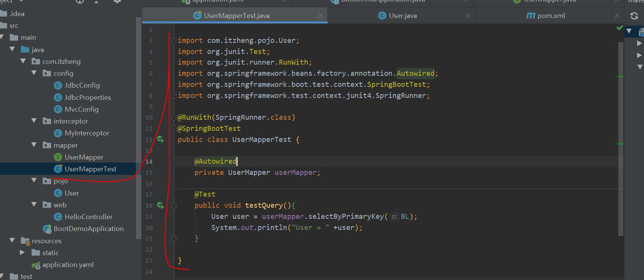Click @SpringBootTest annotation
Viewport: 644px width, 280px height.
[209, 129]
